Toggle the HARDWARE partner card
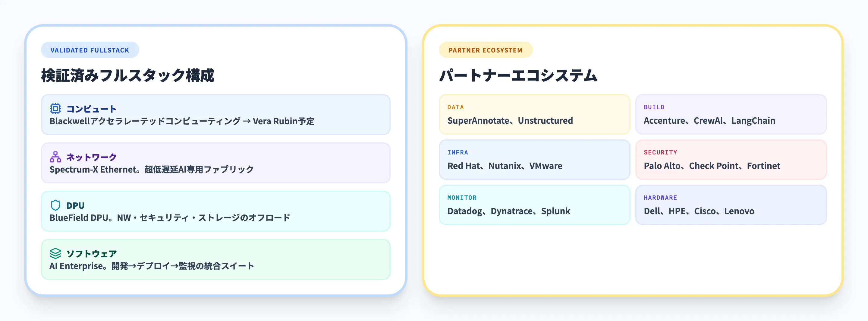Screen dimensions: 868x321 click(731, 205)
